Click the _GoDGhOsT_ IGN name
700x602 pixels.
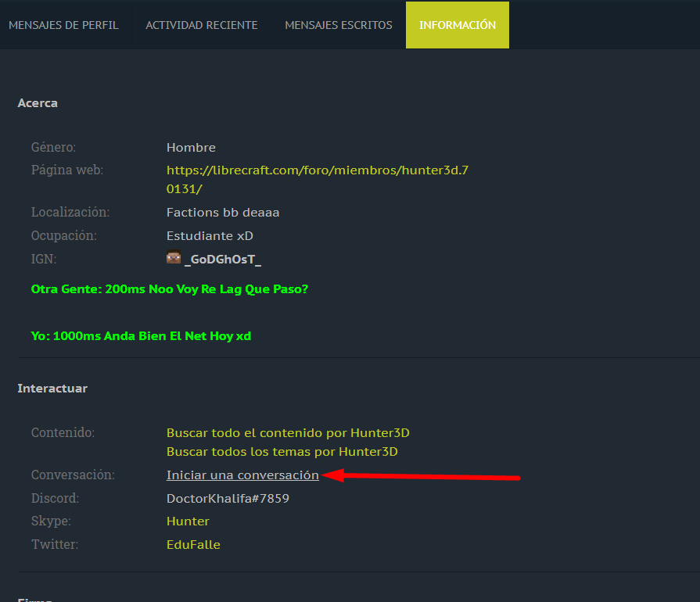[223, 260]
